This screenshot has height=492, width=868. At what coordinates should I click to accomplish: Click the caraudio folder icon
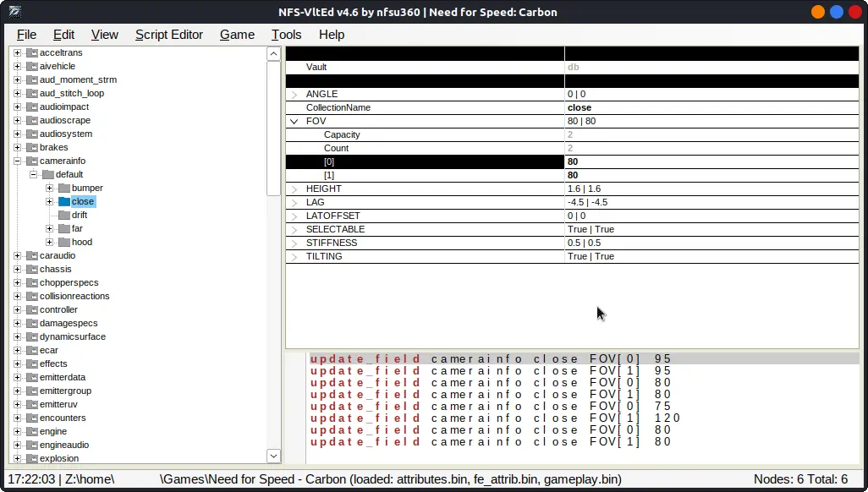32,255
